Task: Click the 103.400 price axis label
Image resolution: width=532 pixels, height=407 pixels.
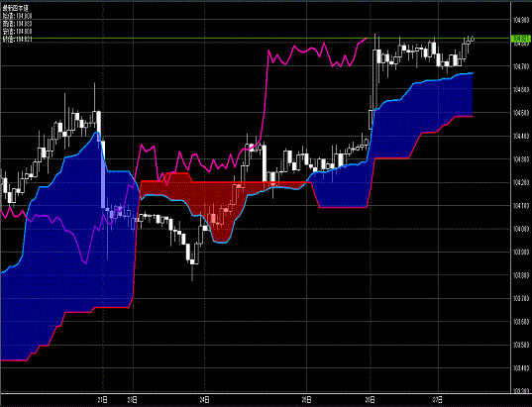Action: 520,368
